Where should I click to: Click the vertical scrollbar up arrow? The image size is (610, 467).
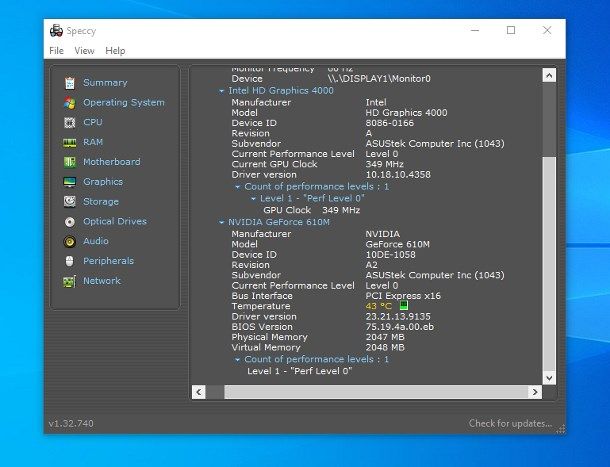coord(549,75)
